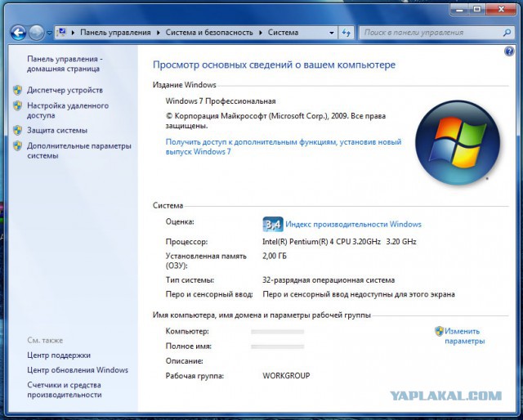Screen dimensions: 523x420
Task: Minimize the System window
Action: coord(459,9)
